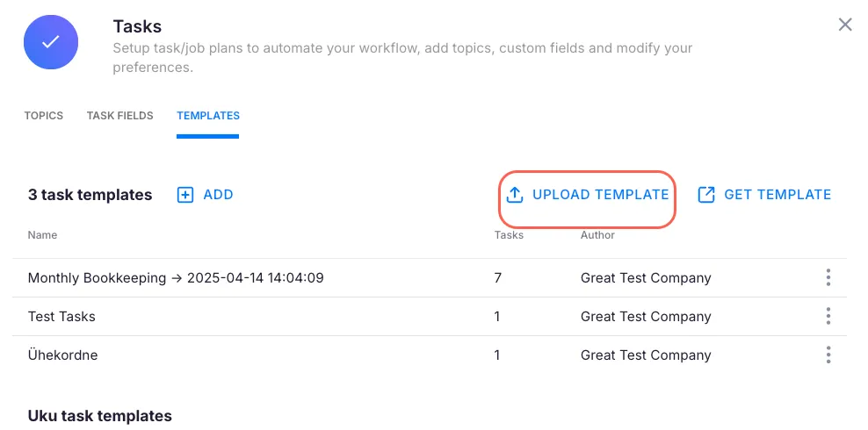Open the Ühekordne template
The height and width of the screenshot is (430, 868).
pyautogui.click(x=63, y=355)
